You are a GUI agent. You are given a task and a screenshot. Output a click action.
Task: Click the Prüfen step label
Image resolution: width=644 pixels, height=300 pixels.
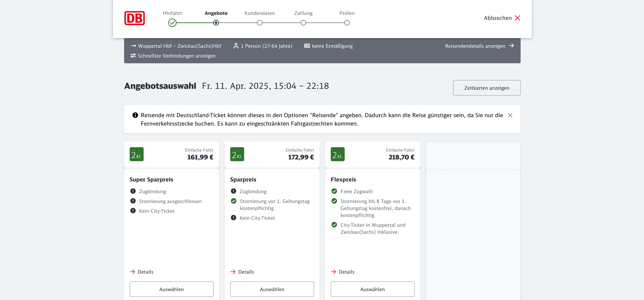(347, 13)
